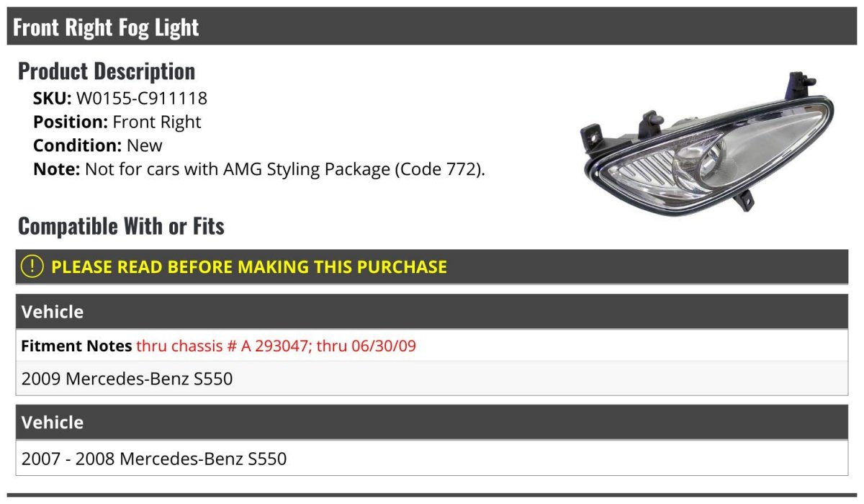Click the first Vehicle table header
This screenshot has height=504, width=864.
(53, 312)
